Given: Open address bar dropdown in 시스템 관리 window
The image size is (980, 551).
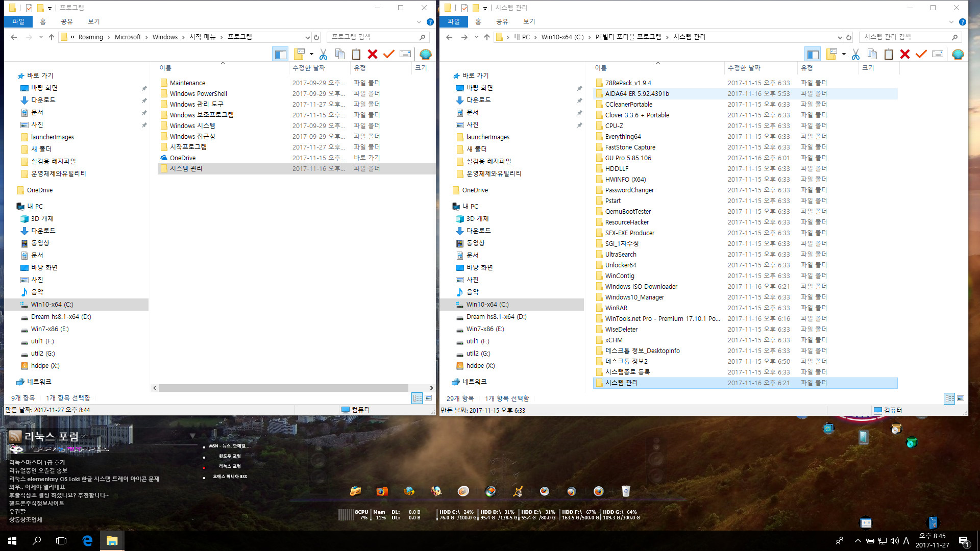Looking at the screenshot, I should (x=840, y=37).
